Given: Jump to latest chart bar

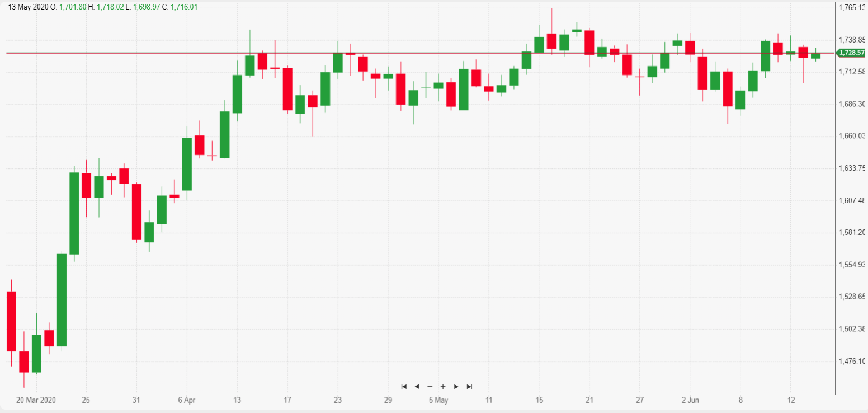Looking at the screenshot, I should tap(469, 387).
